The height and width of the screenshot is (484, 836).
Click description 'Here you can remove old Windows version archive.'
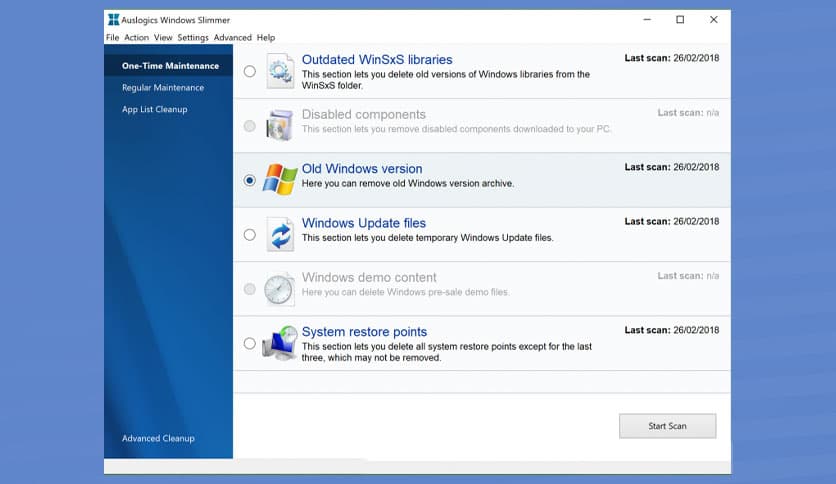(408, 183)
